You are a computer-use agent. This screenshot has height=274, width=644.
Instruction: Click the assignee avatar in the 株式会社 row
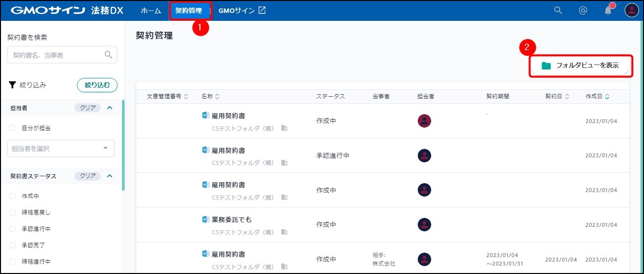coord(424,259)
